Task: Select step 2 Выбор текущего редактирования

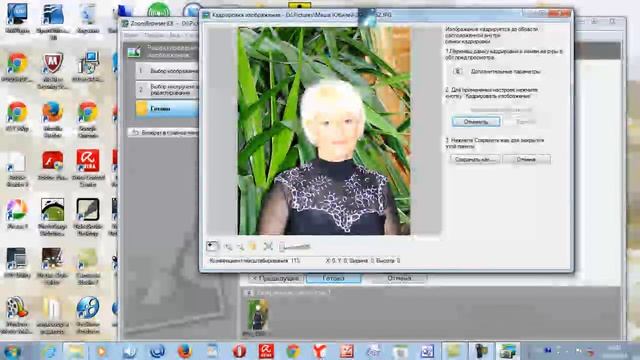Action: point(167,89)
